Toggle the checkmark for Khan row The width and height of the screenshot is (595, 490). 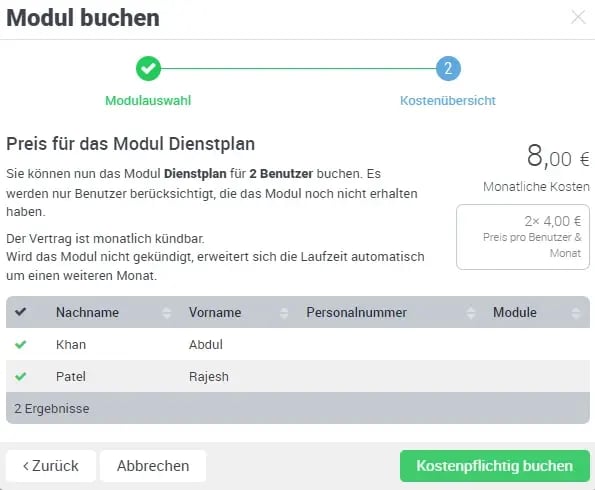pos(20,344)
